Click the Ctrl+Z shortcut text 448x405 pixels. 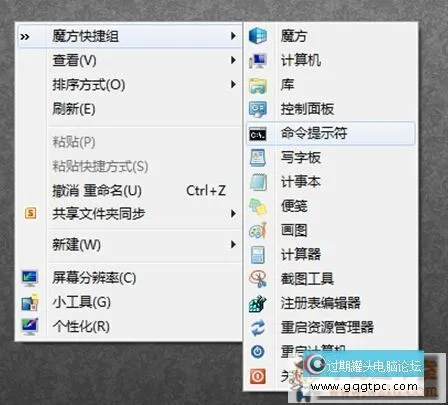pos(206,191)
